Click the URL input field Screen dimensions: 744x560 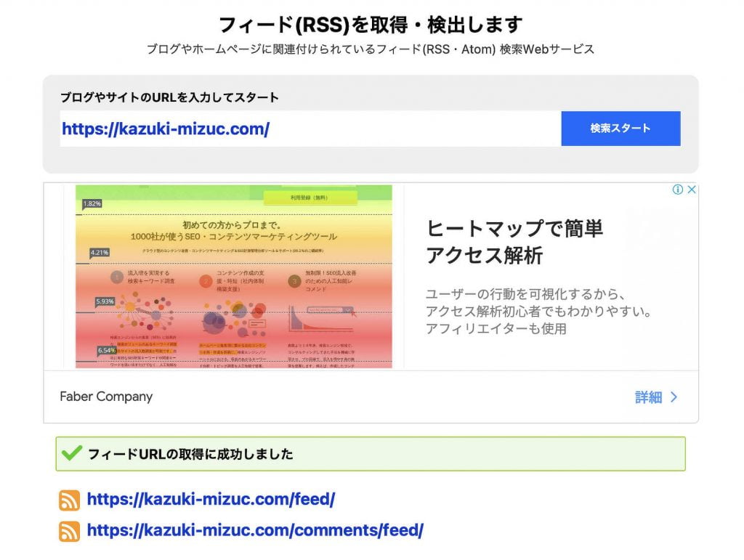click(x=305, y=128)
